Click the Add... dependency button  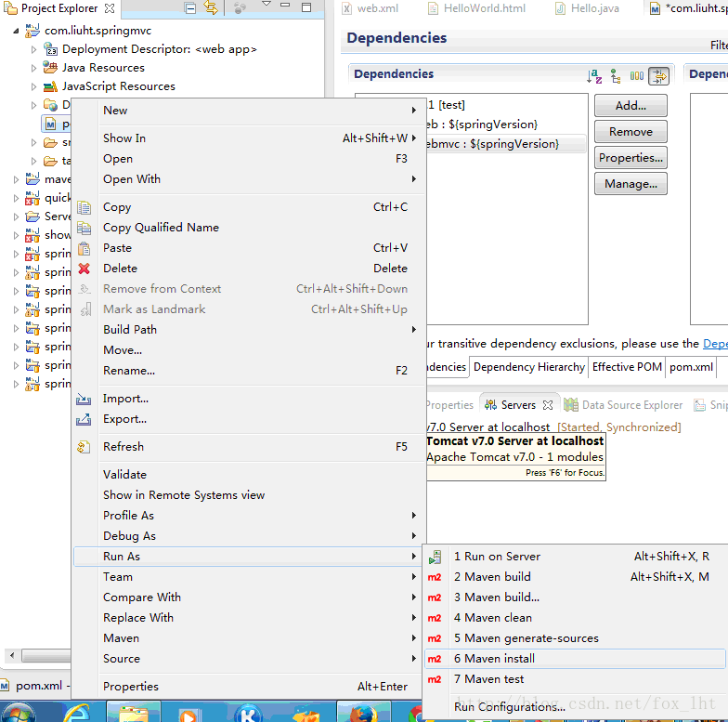pyautogui.click(x=630, y=106)
